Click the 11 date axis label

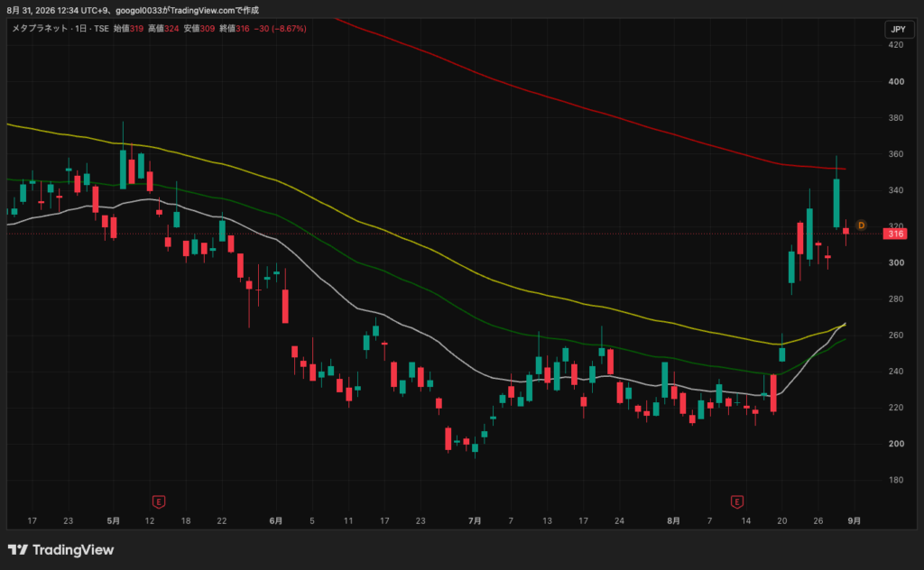coord(348,520)
